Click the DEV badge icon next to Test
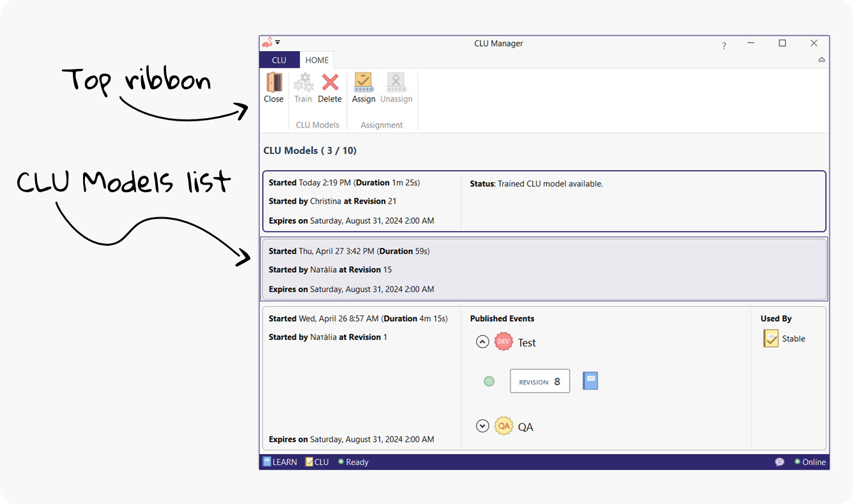The height and width of the screenshot is (504, 853). pyautogui.click(x=503, y=341)
